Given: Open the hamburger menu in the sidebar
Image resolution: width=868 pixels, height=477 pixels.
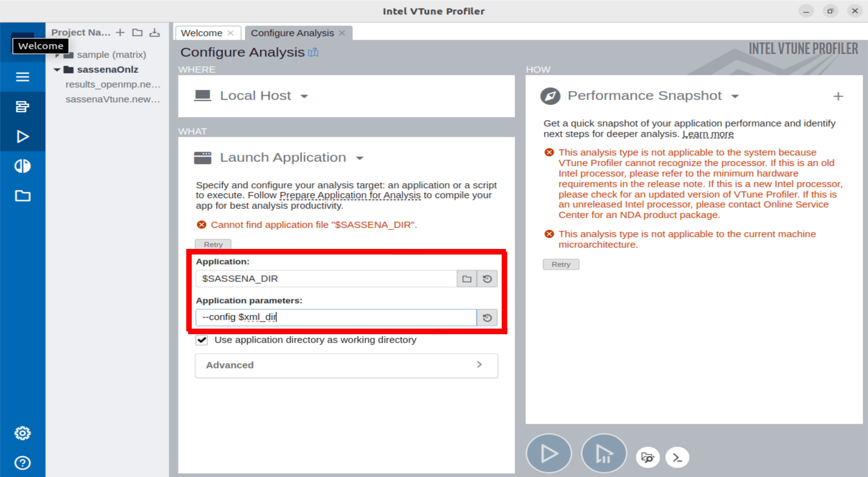Looking at the screenshot, I should click(x=22, y=77).
